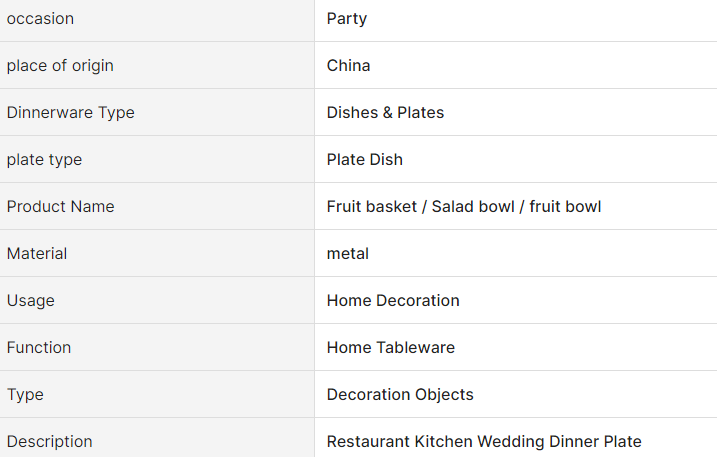Click the 'occasion' attribute label
The image size is (717, 457).
point(40,19)
